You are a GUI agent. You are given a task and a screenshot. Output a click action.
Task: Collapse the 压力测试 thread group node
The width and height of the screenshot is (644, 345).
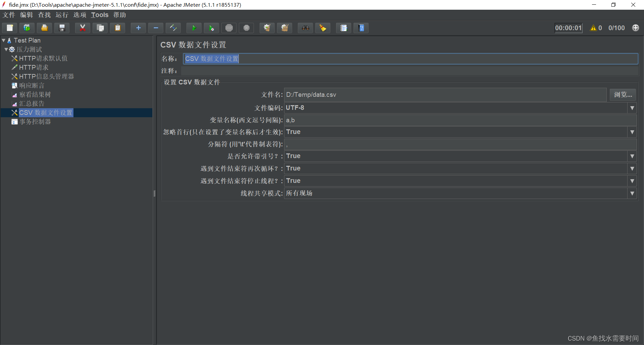tap(6, 49)
